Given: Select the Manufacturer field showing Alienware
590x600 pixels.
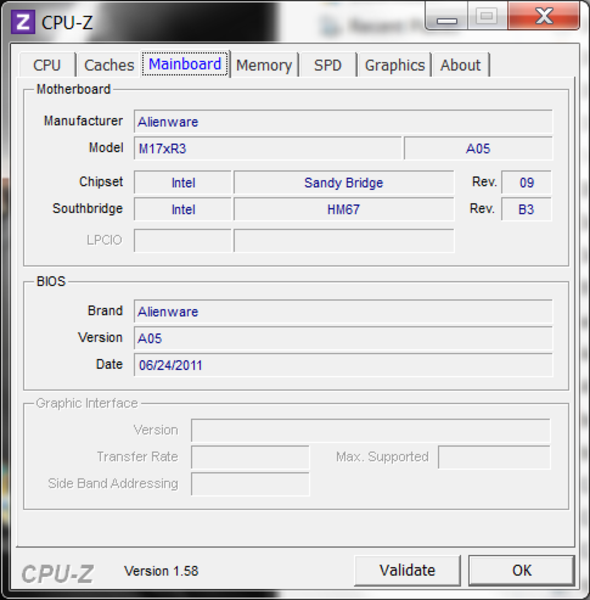Looking at the screenshot, I should 343,122.
